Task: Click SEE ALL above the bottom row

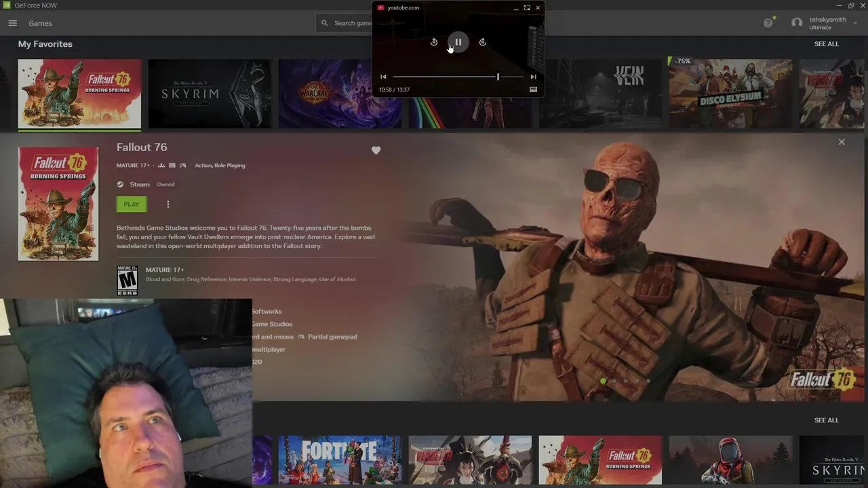Action: [x=826, y=420]
